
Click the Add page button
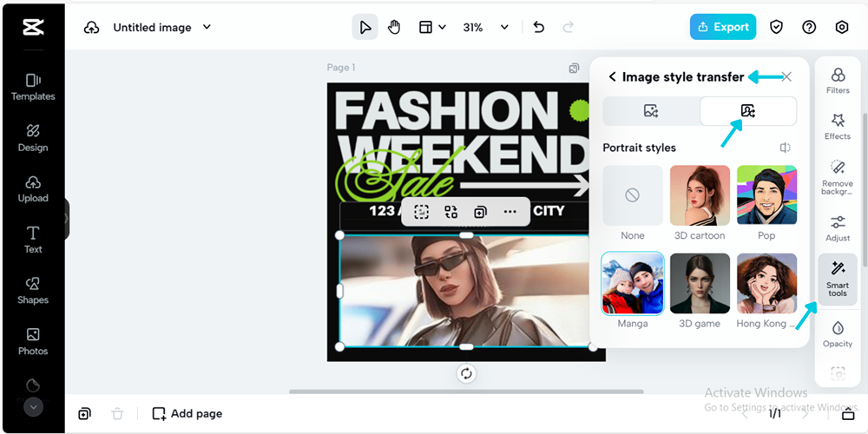[x=187, y=413]
